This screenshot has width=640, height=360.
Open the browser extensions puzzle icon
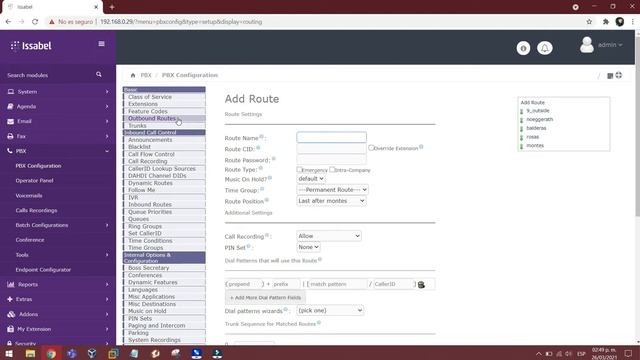(x=606, y=22)
